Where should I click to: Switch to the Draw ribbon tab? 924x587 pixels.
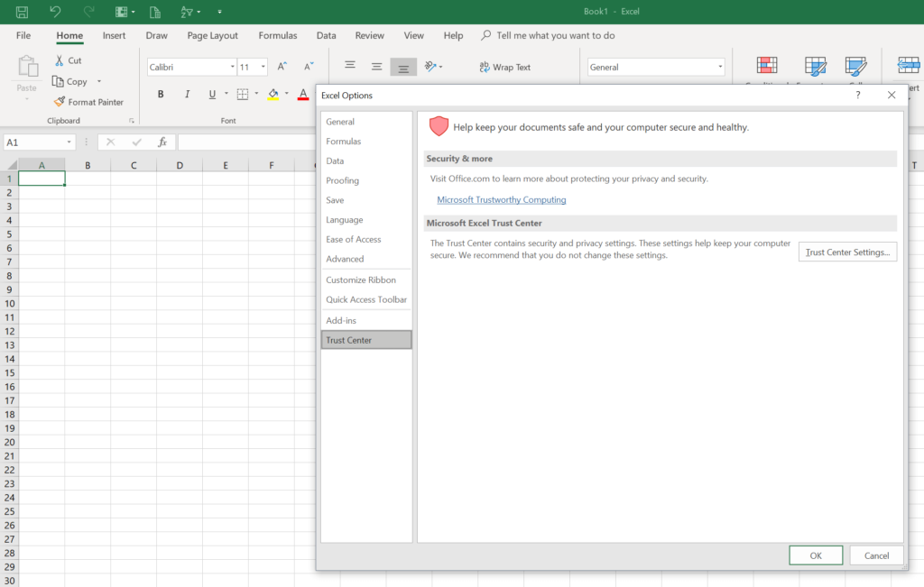click(x=157, y=35)
